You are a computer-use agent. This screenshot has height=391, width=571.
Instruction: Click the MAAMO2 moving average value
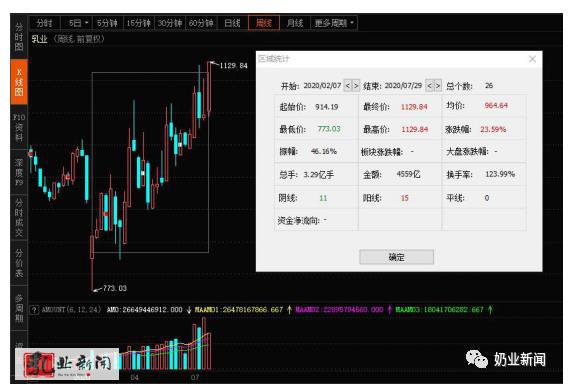339,310
